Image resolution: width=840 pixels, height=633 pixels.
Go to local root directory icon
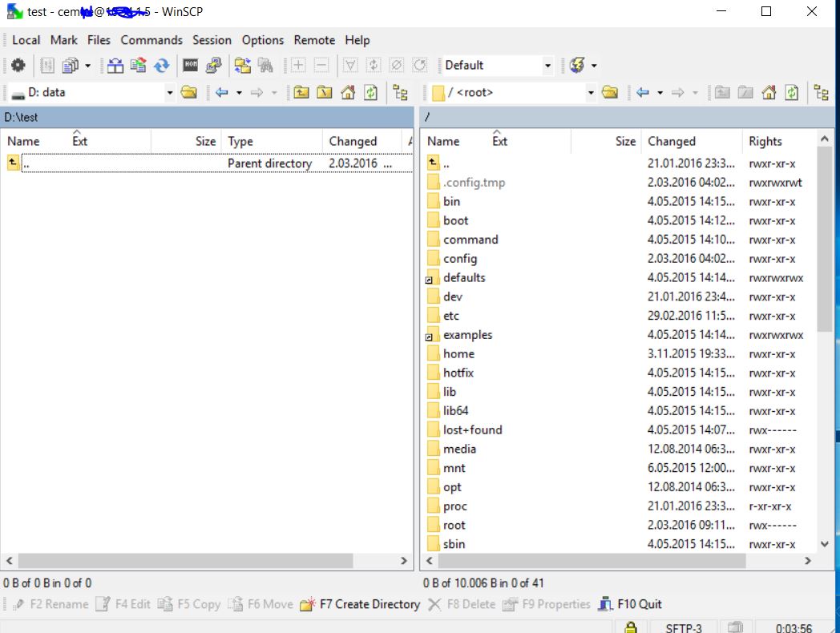click(x=324, y=93)
